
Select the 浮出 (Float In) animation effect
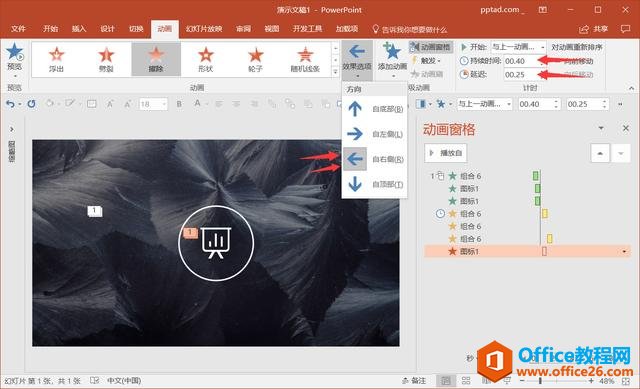(x=56, y=59)
